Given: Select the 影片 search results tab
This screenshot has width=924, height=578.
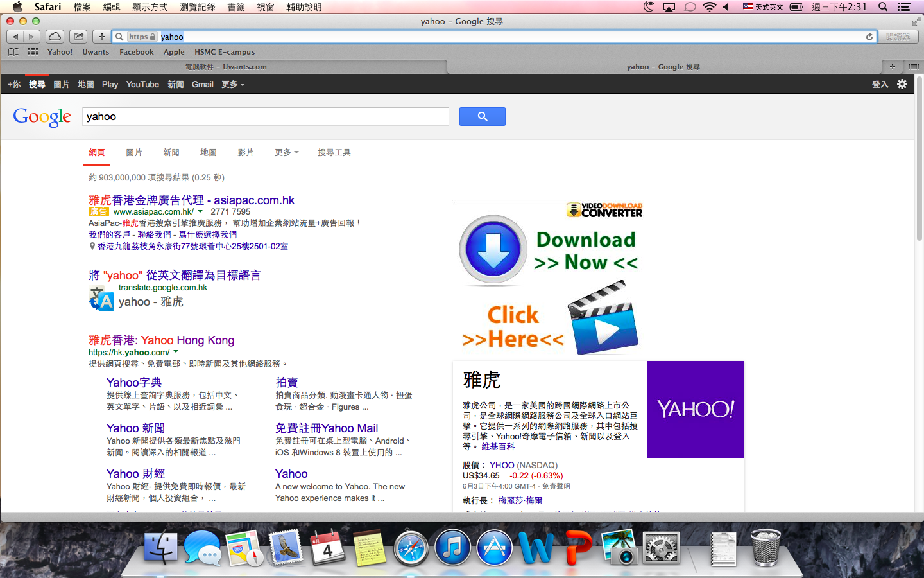Looking at the screenshot, I should (x=246, y=152).
